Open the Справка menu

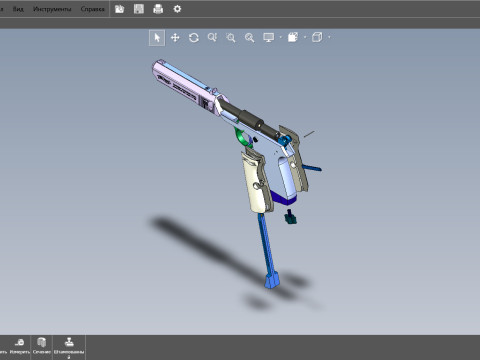tap(92, 9)
